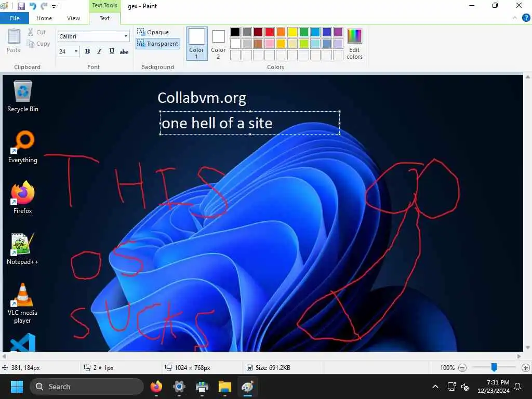Click the horizontal scrollbar right arrow
This screenshot has height=399, width=532.
519,356
